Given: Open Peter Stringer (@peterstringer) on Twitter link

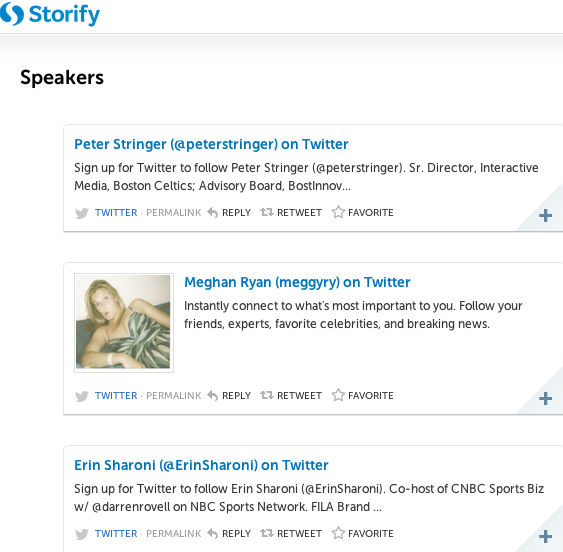Looking at the screenshot, I should click(211, 144).
